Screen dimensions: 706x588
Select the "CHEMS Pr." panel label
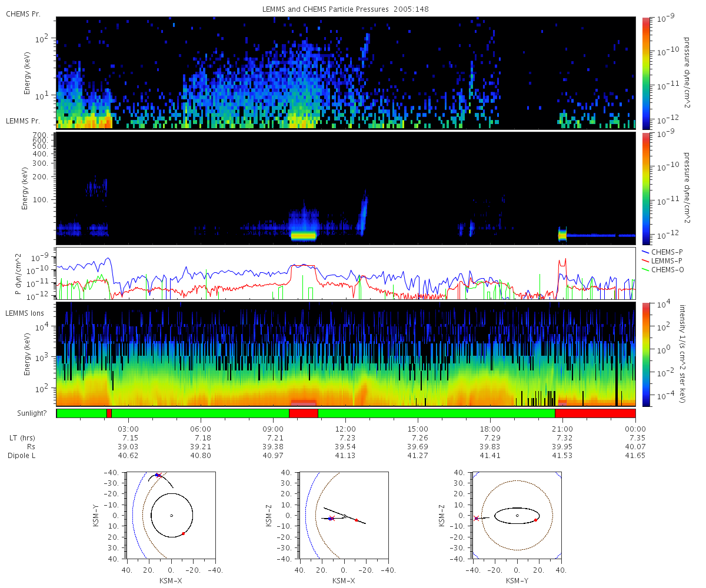tap(23, 14)
